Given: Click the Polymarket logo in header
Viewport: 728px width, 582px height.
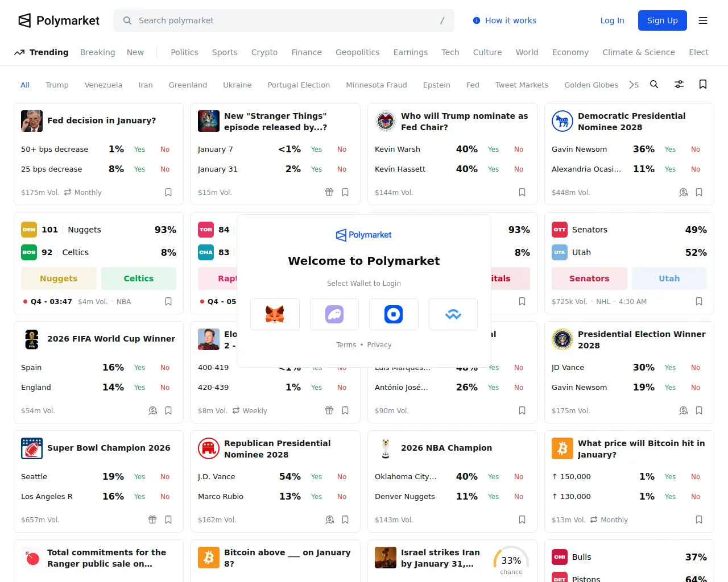Looking at the screenshot, I should (59, 20).
